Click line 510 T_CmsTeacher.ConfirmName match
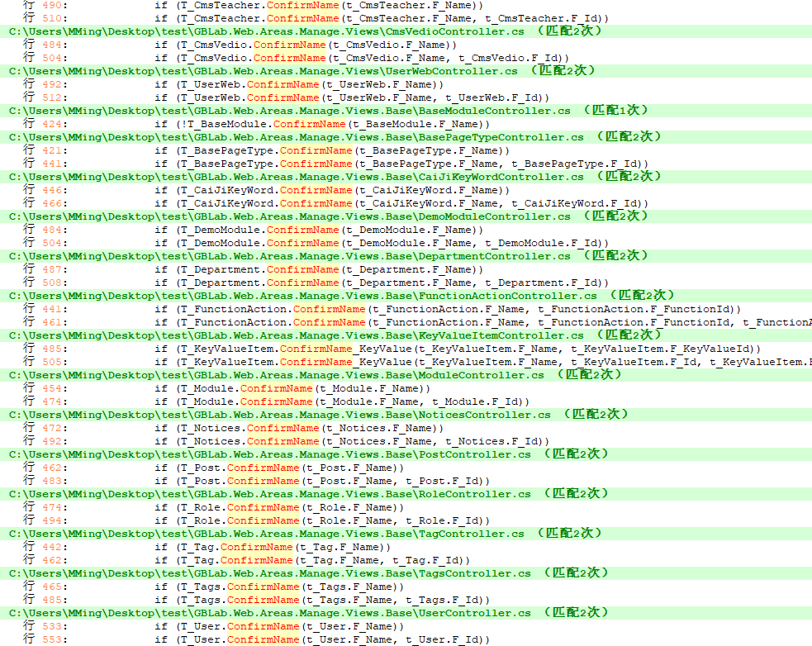Screen dimensions: 812x646 point(382,18)
